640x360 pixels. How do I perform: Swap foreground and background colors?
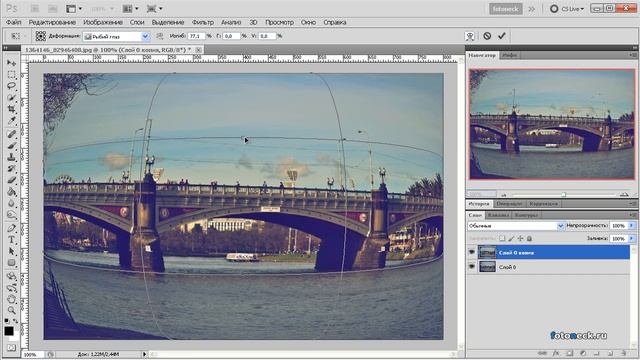[x=15, y=321]
